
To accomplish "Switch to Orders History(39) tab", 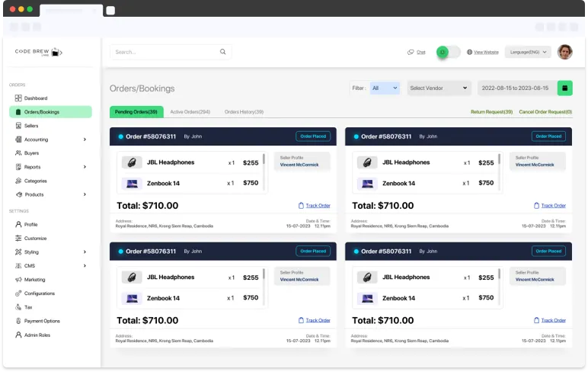I will pos(244,112).
